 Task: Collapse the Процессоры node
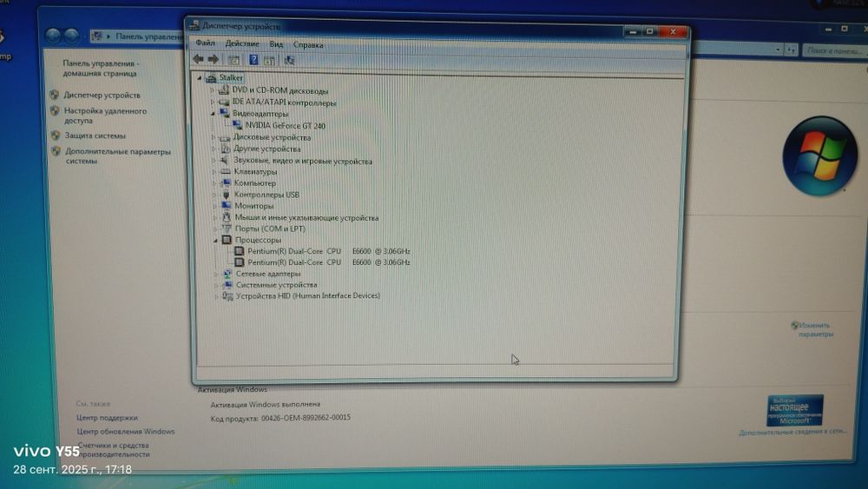click(x=215, y=241)
